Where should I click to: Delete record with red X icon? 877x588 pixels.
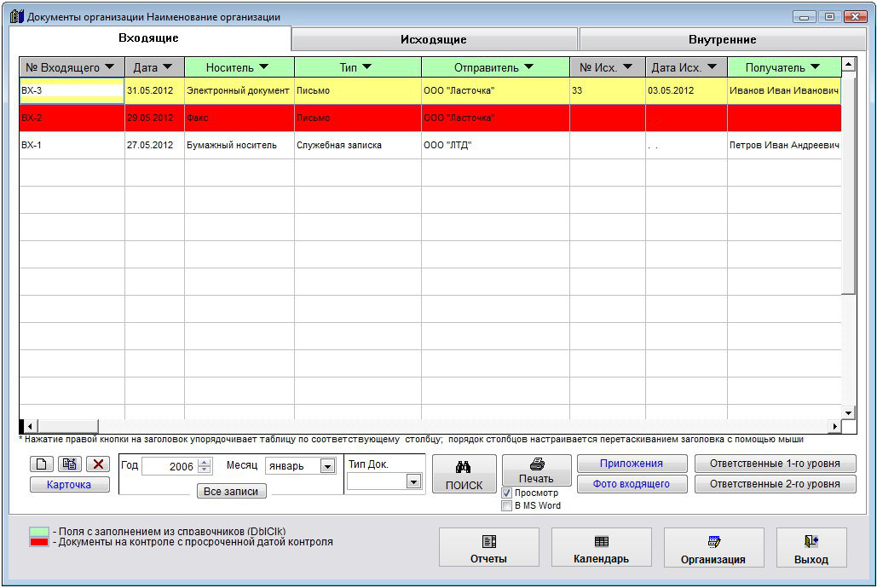click(x=99, y=464)
